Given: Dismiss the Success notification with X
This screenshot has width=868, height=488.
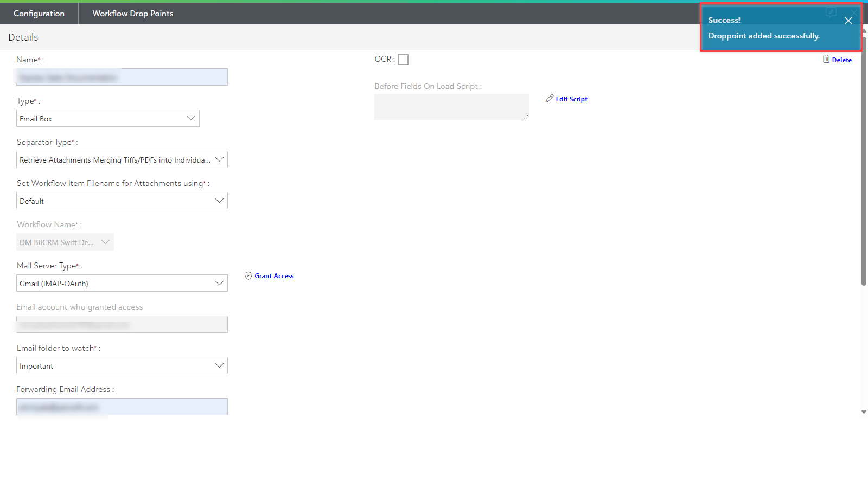Looking at the screenshot, I should tap(848, 21).
